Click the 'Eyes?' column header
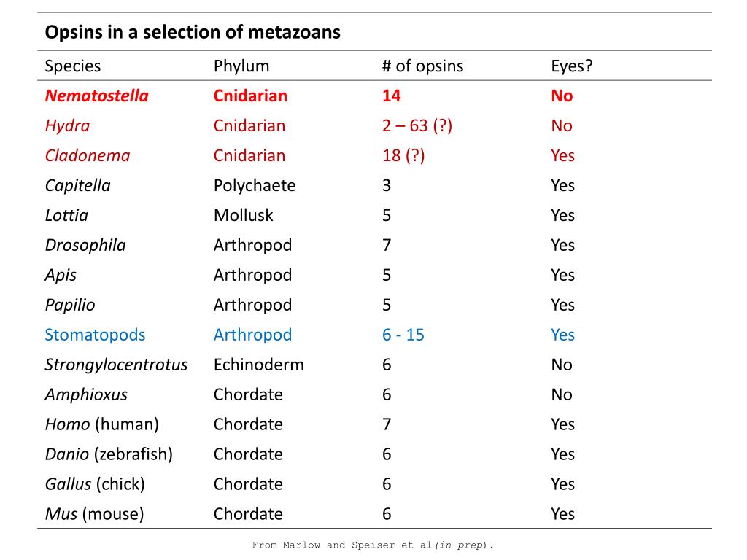The image size is (747, 560). pyautogui.click(x=572, y=66)
